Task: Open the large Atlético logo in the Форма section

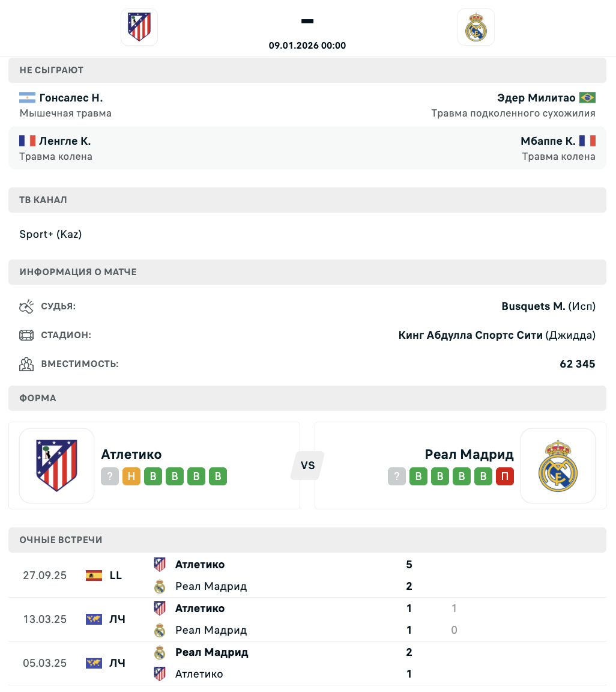Action: click(x=57, y=466)
